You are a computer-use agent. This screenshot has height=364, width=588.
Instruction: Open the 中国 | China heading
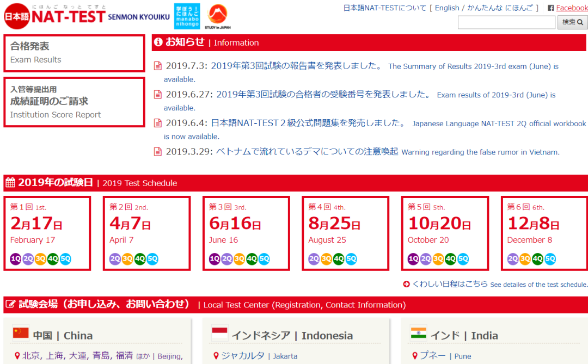click(x=63, y=336)
